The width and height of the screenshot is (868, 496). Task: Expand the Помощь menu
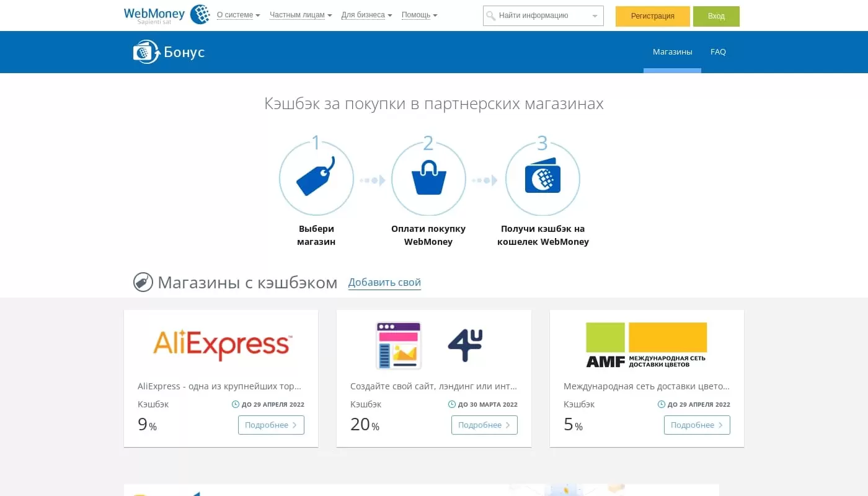(420, 15)
